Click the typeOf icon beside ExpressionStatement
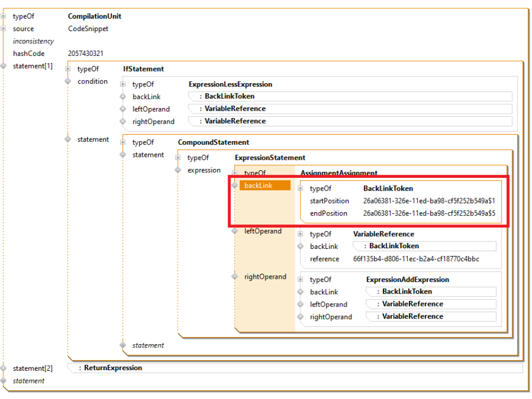 pyautogui.click(x=178, y=158)
